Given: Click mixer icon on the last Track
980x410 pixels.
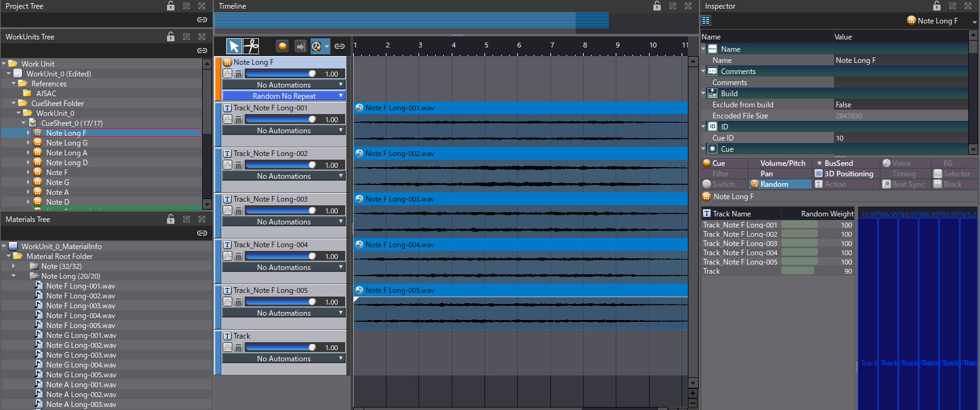Looking at the screenshot, I should click(239, 347).
